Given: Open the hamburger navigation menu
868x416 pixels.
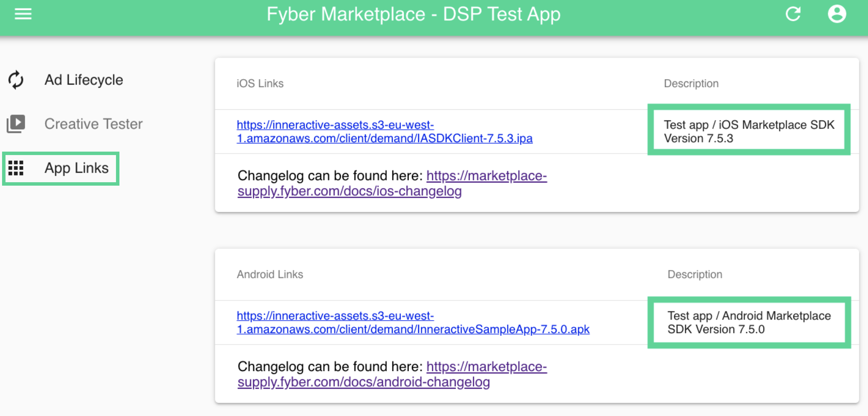Looking at the screenshot, I should [23, 14].
